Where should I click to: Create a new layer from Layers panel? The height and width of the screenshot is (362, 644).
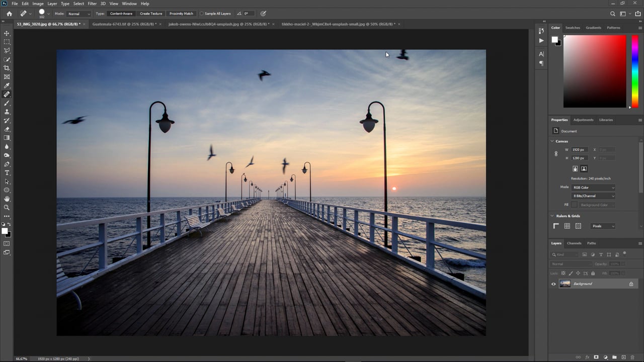(x=623, y=357)
